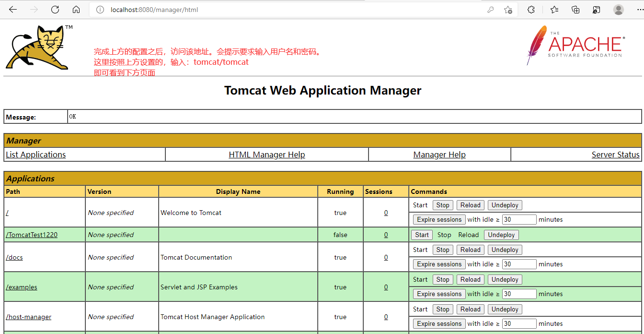Expire sessions for the /docs application
The width and height of the screenshot is (644, 334).
[439, 264]
